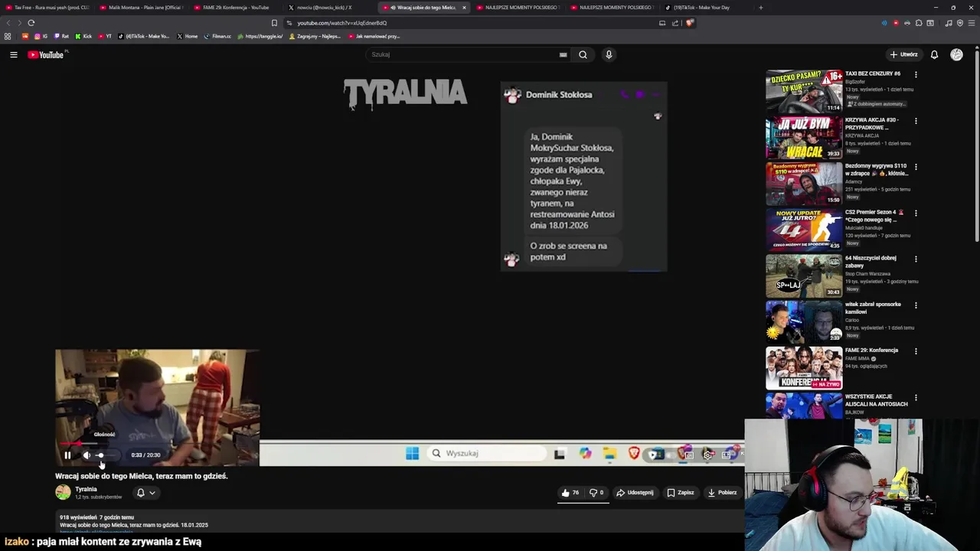Click the Utwórz create button
980x551 pixels.
click(x=903, y=54)
